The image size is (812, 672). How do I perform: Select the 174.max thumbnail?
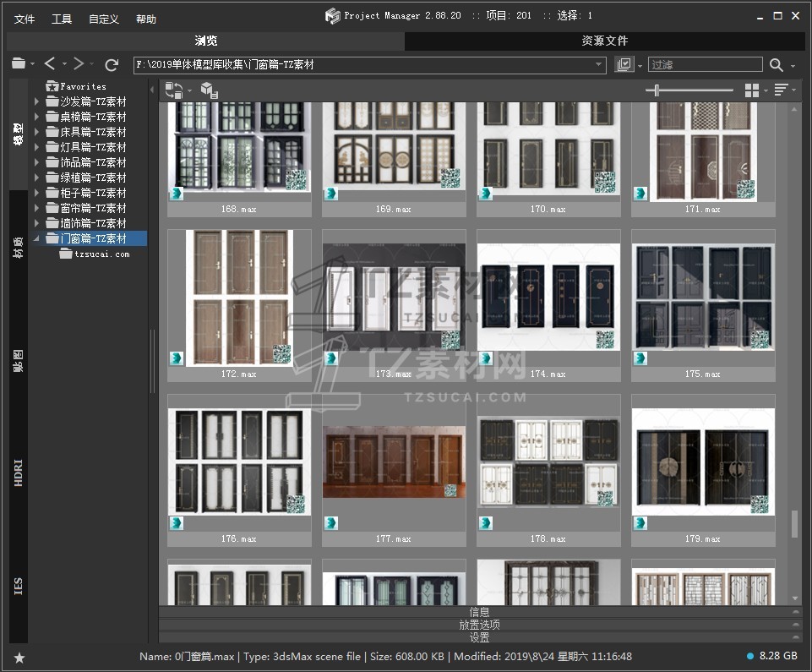coord(548,298)
